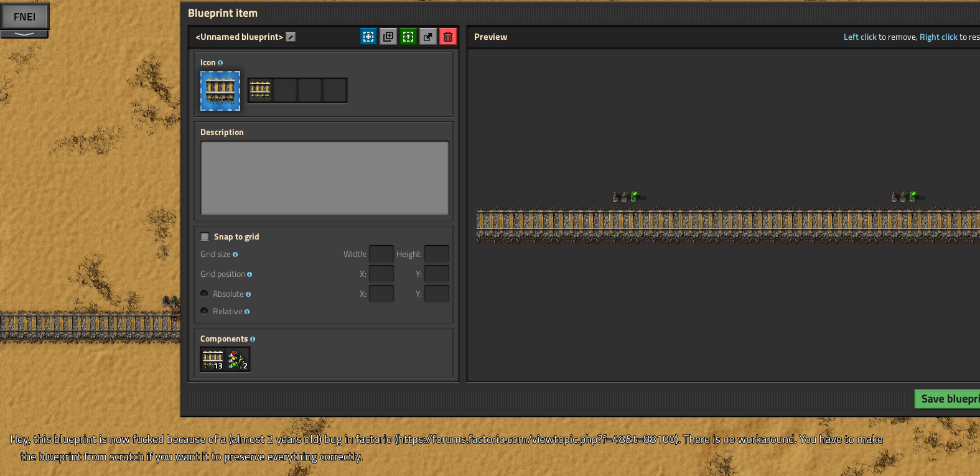Click the red trash delete icon
Image resolution: width=980 pixels, height=476 pixels.
(448, 37)
